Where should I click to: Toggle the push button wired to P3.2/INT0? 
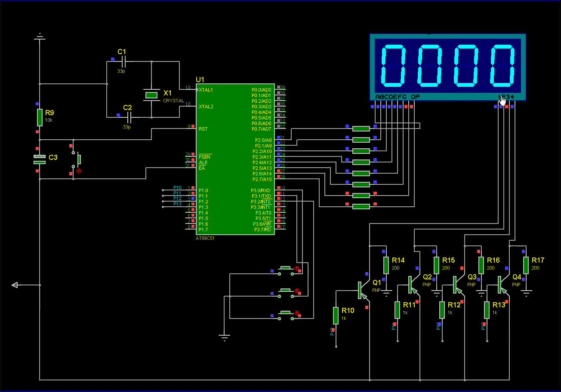(286, 315)
